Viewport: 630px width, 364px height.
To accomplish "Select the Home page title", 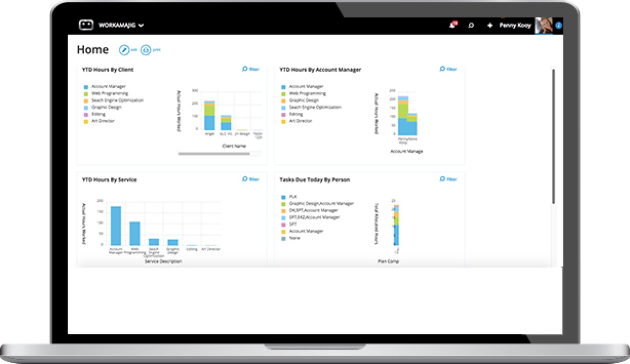I will click(x=92, y=49).
